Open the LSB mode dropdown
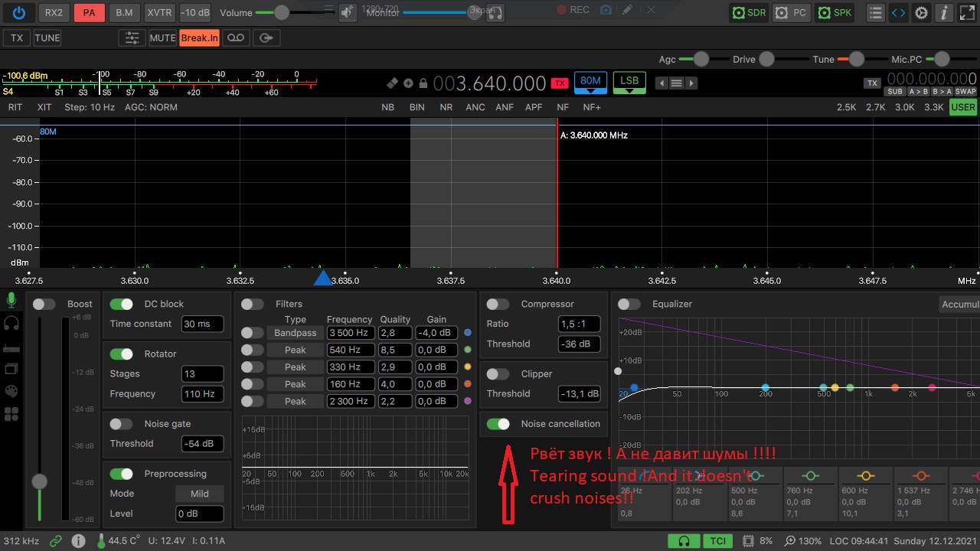Viewport: 980px width, 551px height. point(629,83)
